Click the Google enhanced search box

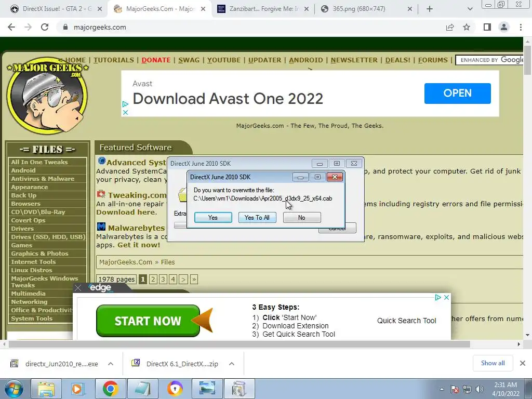pos(489,60)
